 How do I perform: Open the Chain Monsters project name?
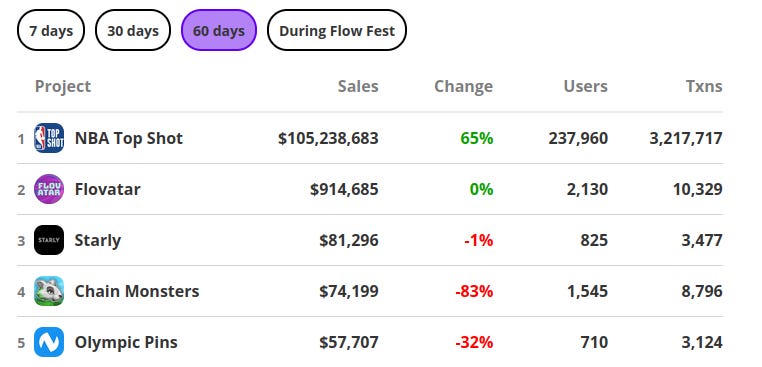[x=137, y=291]
